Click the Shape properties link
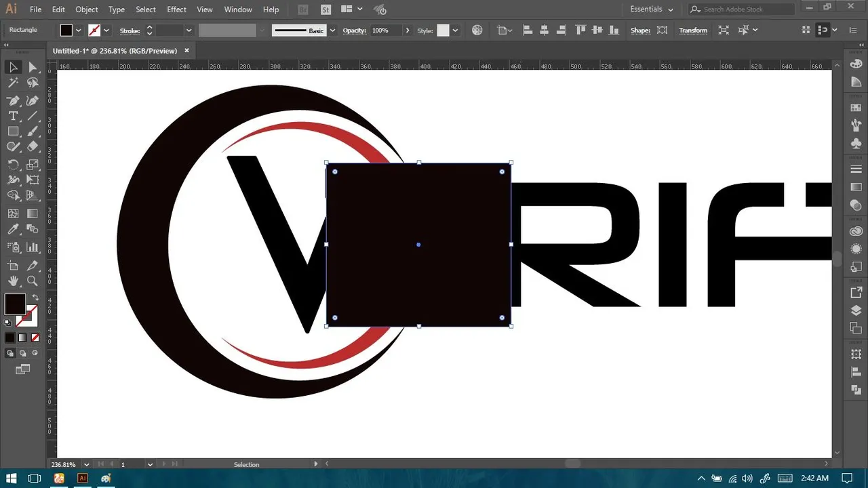The width and height of the screenshot is (868, 488). (640, 30)
